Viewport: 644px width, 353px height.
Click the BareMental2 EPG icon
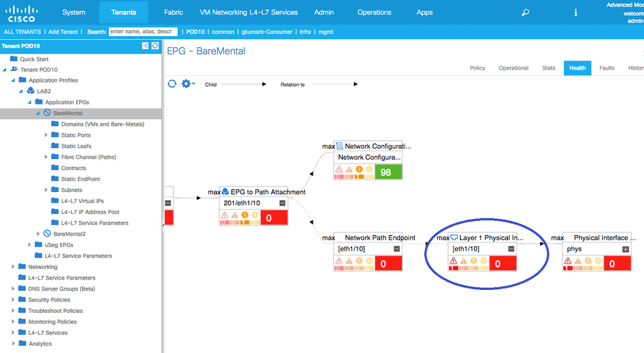[47, 234]
